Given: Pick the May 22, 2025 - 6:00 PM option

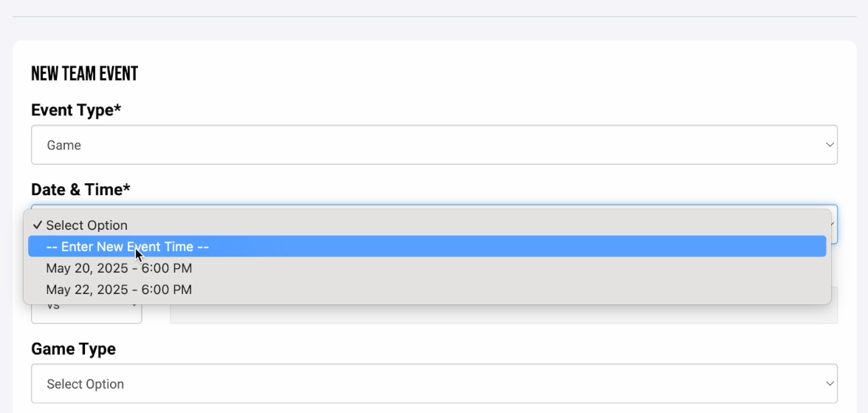Looking at the screenshot, I should pos(119,290).
